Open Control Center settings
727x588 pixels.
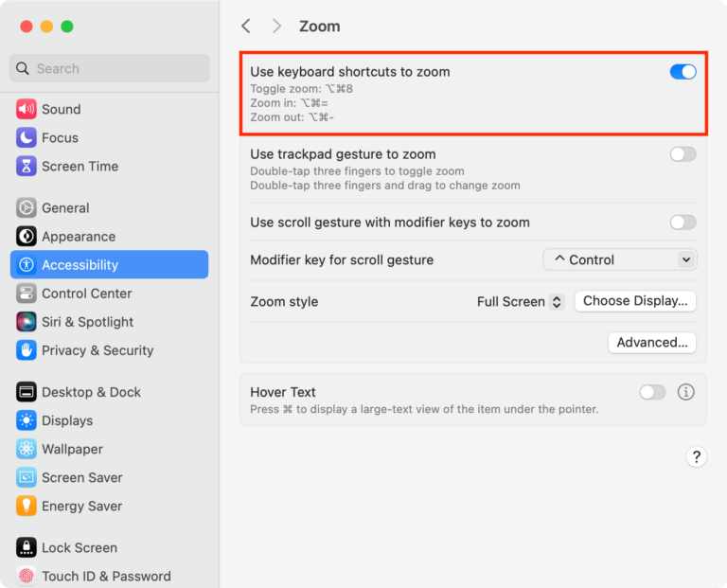point(87,294)
